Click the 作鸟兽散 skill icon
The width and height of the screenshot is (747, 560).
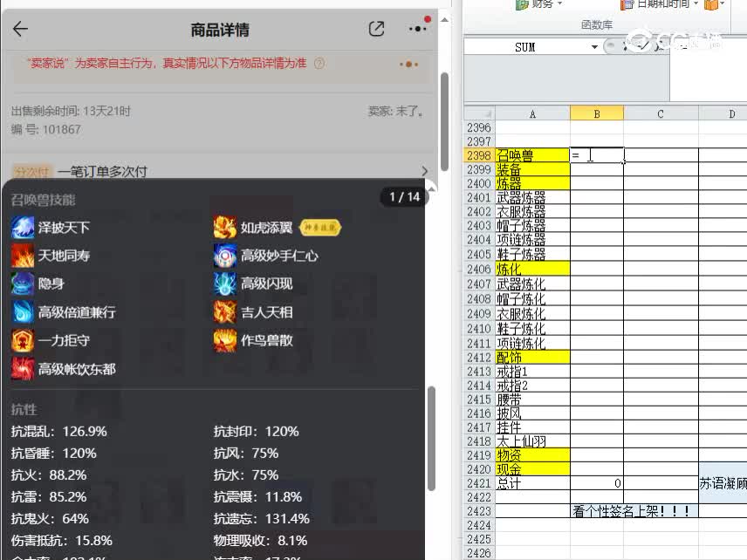pyautogui.click(x=225, y=340)
